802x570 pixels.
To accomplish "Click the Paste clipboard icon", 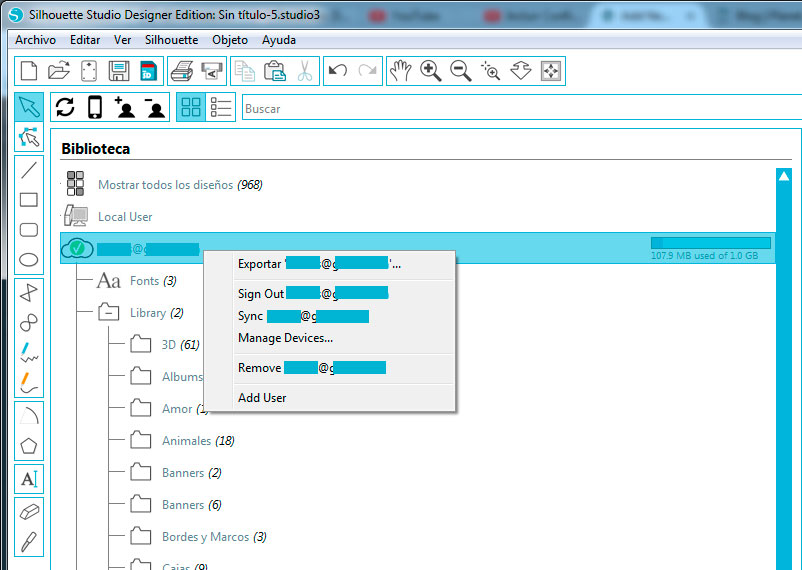I will point(275,71).
